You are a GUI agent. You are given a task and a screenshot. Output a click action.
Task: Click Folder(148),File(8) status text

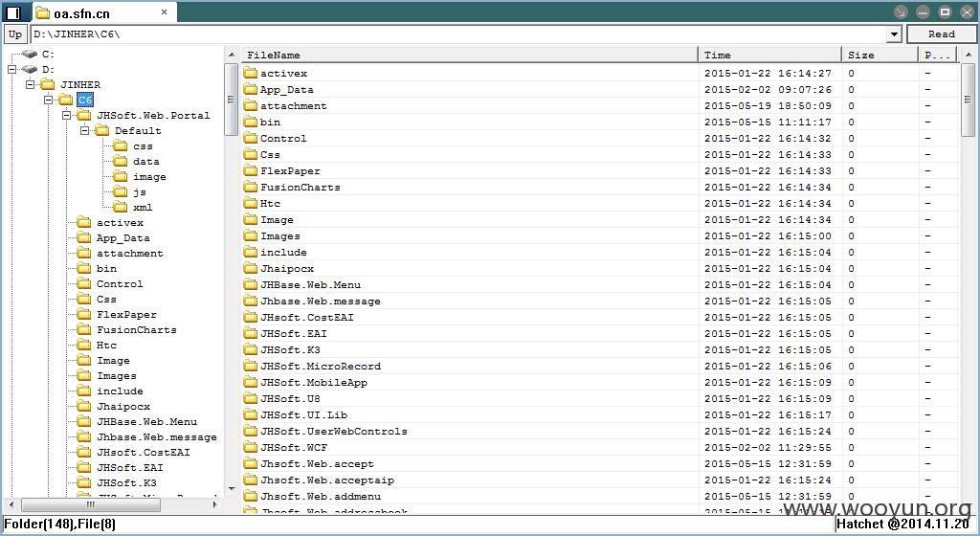coord(60,525)
